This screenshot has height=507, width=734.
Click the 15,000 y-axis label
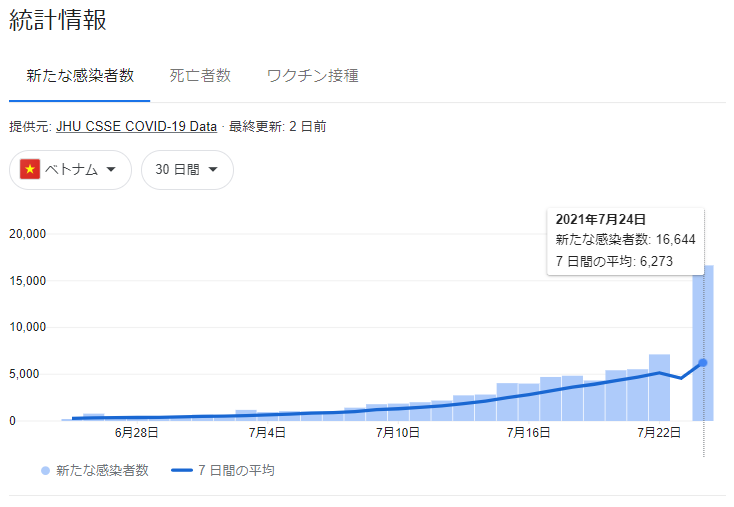click(28, 281)
